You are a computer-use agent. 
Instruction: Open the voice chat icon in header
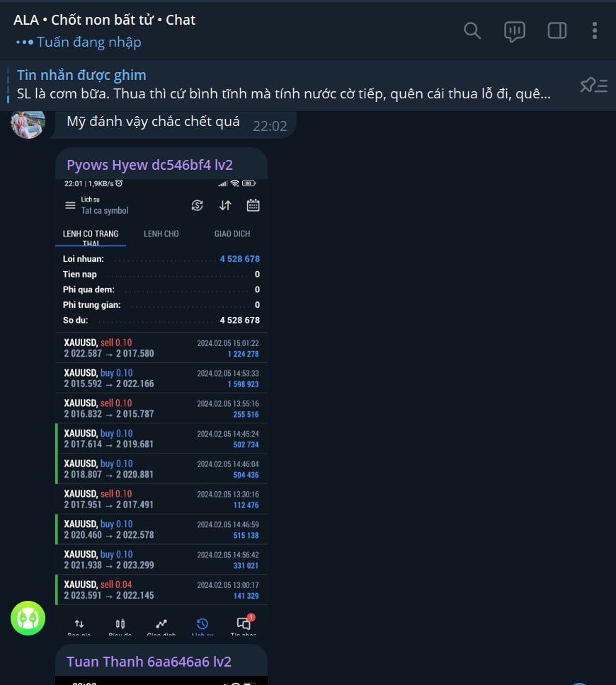coord(514,31)
